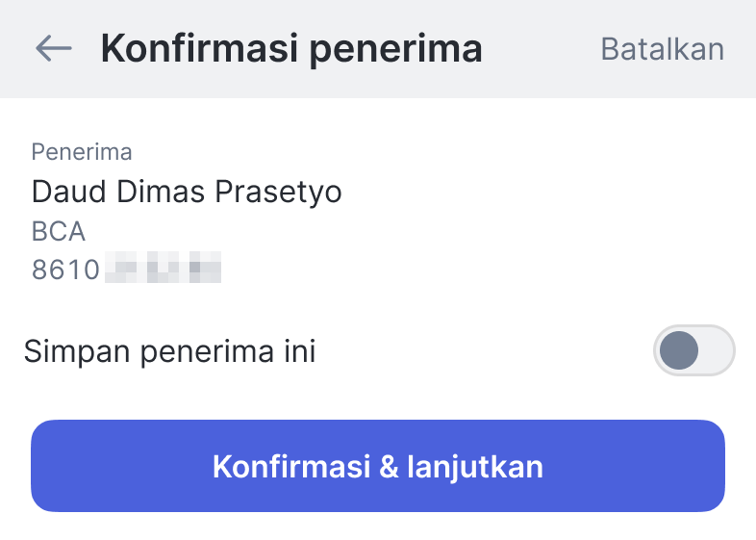Screen dimensions: 756x540
Task: Click the Simpan penerima ini label text
Action: 170,351
